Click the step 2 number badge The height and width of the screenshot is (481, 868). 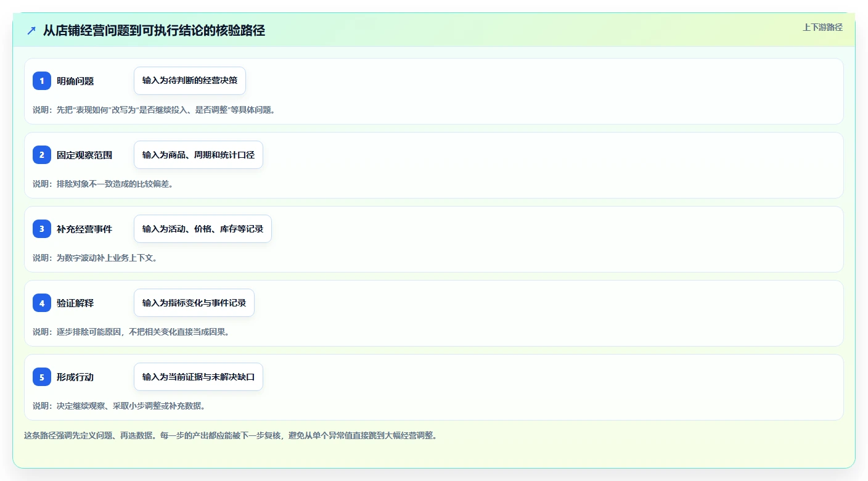coord(42,155)
